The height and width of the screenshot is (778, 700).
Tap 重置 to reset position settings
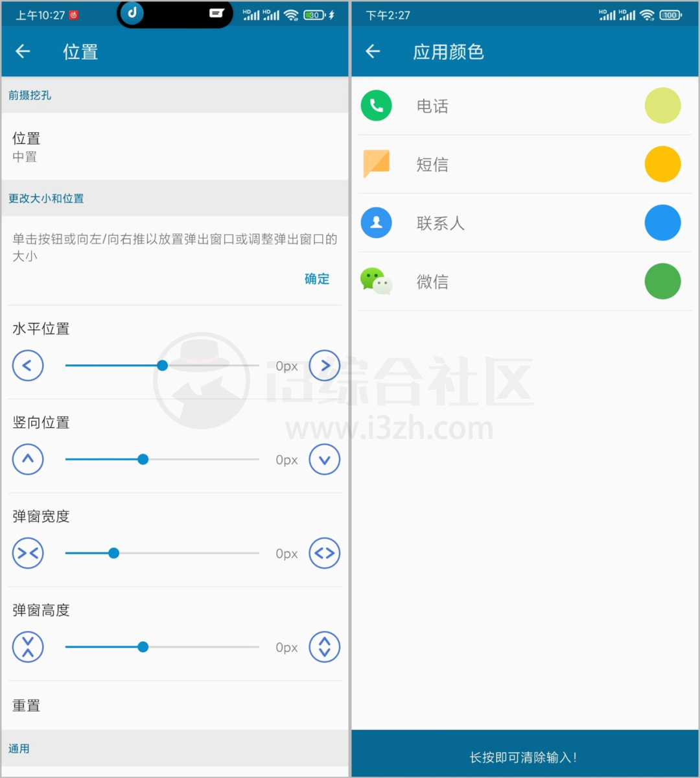click(175, 705)
